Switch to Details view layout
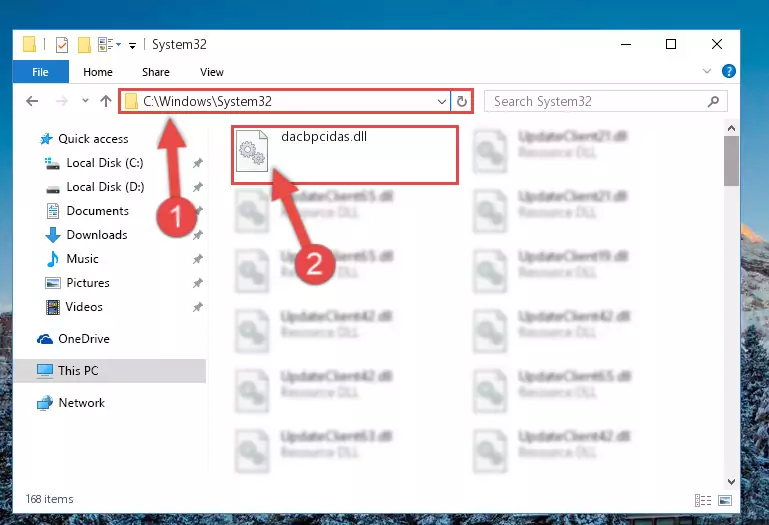This screenshot has height=525, width=769. point(703,500)
